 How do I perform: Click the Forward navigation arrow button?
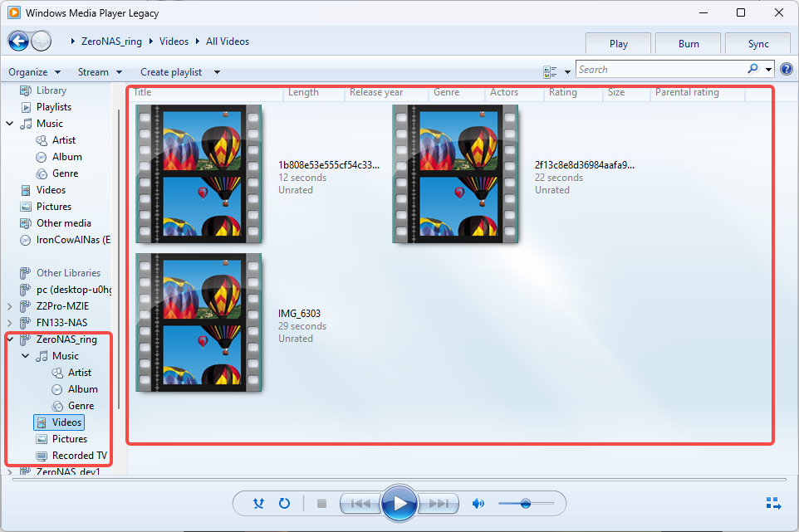pos(42,41)
